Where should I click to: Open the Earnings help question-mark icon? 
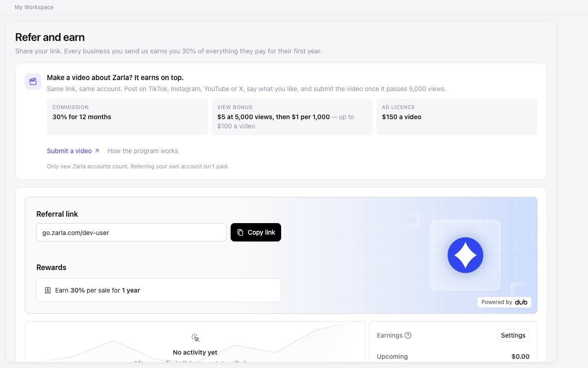[x=408, y=335]
